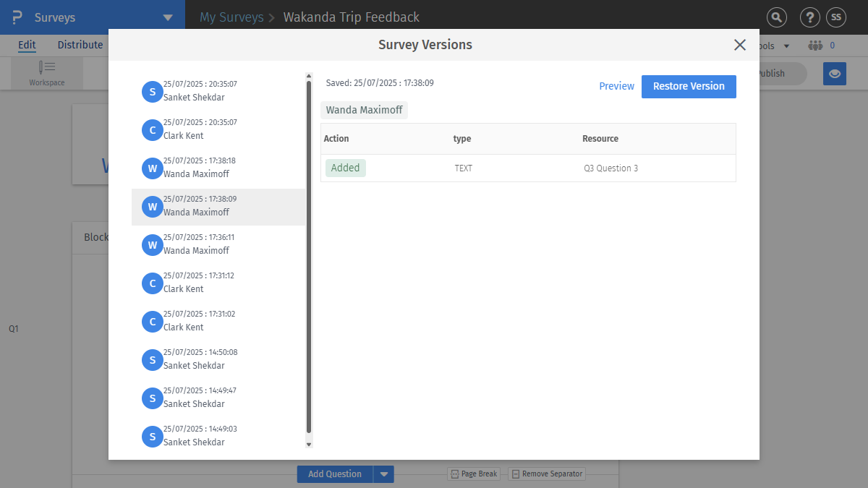Click the Resource column header
This screenshot has height=488, width=868.
tap(600, 139)
